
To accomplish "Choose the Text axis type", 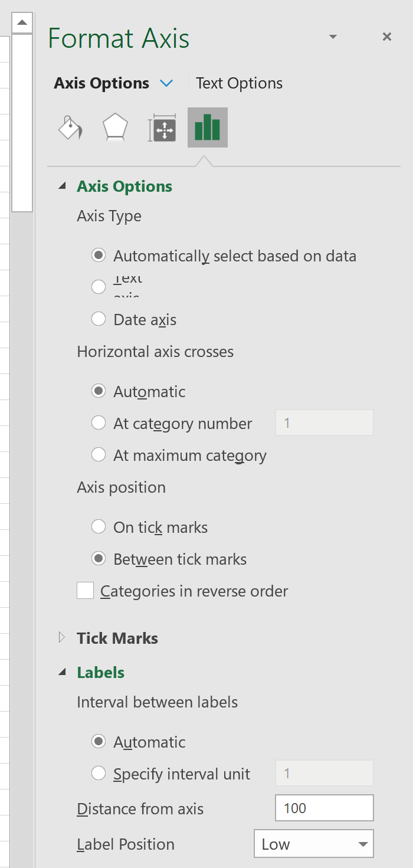I will 99,286.
